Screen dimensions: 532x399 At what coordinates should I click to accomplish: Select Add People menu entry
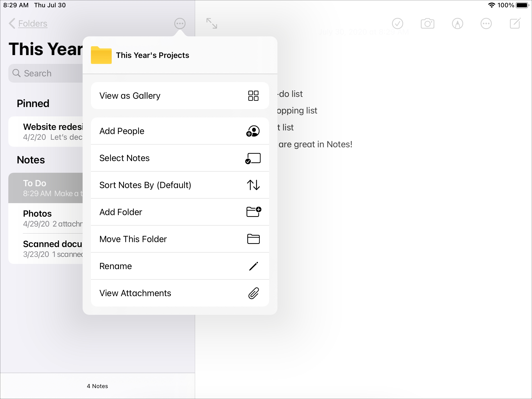180,131
